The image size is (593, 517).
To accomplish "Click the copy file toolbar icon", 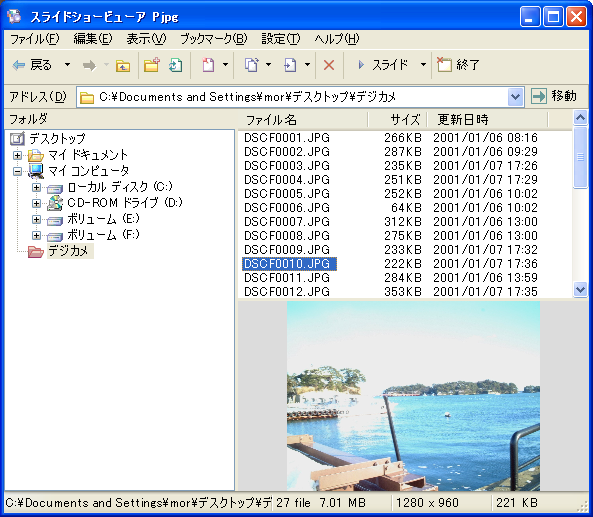I will click(x=251, y=65).
